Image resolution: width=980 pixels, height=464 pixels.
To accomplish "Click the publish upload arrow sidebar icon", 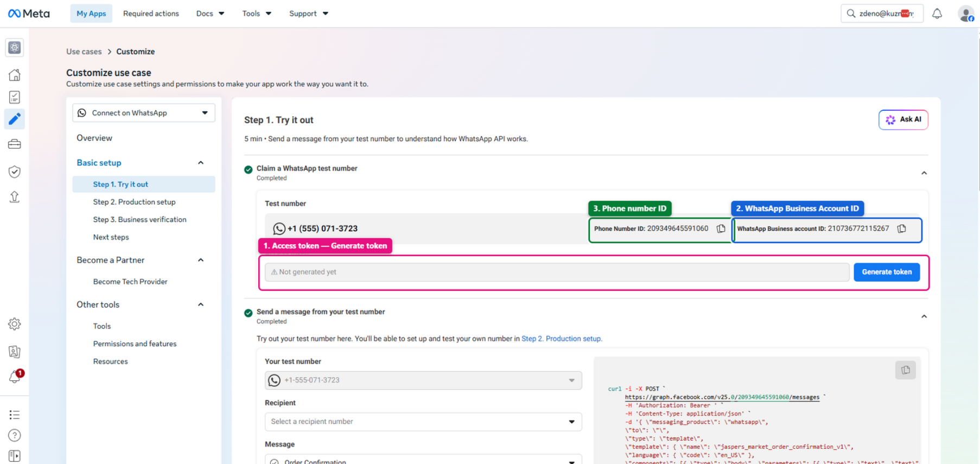I will pos(15,196).
